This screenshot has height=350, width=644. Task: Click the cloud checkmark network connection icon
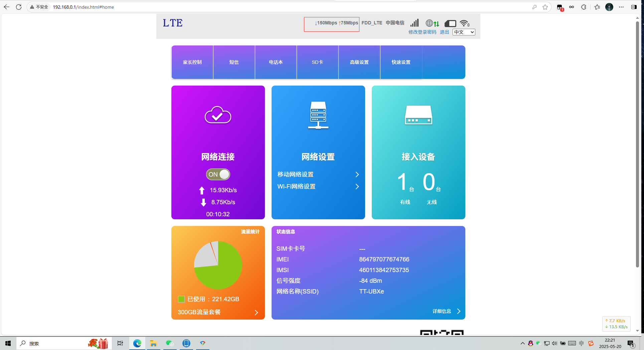[x=218, y=115]
